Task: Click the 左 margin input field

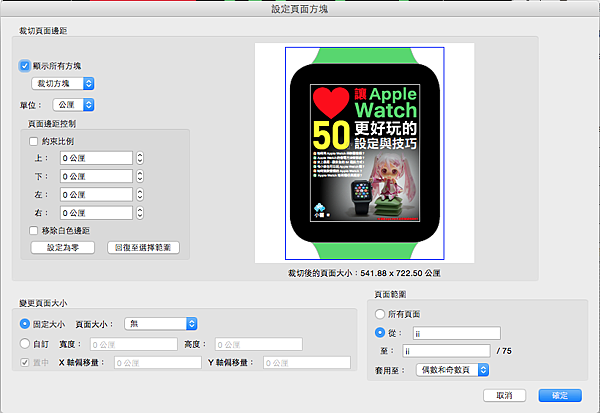Action: [x=96, y=195]
